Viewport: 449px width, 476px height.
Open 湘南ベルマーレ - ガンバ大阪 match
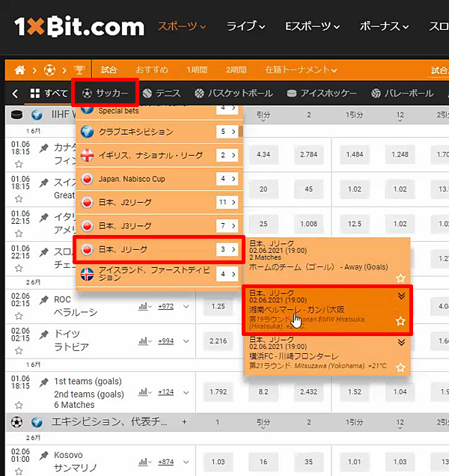click(327, 310)
